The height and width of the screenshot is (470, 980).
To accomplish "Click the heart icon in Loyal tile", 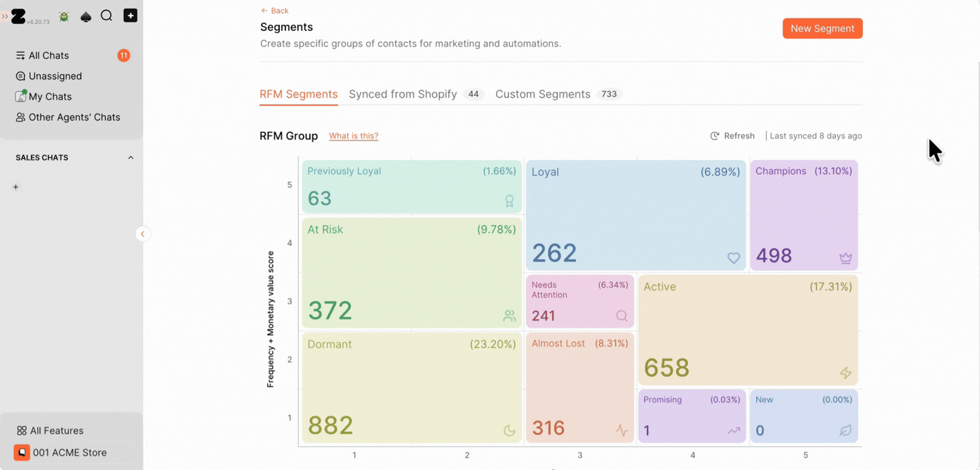I will click(733, 257).
